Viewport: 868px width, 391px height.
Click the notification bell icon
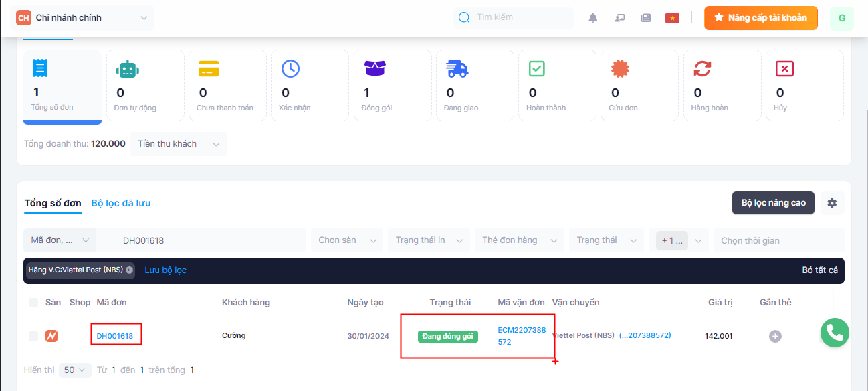(x=592, y=18)
